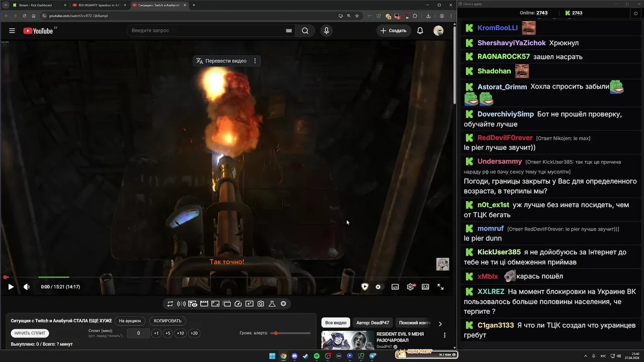The height and width of the screenshot is (362, 644).
Task: Click the loop icon in the enhancer toolbar
Action: click(x=170, y=304)
